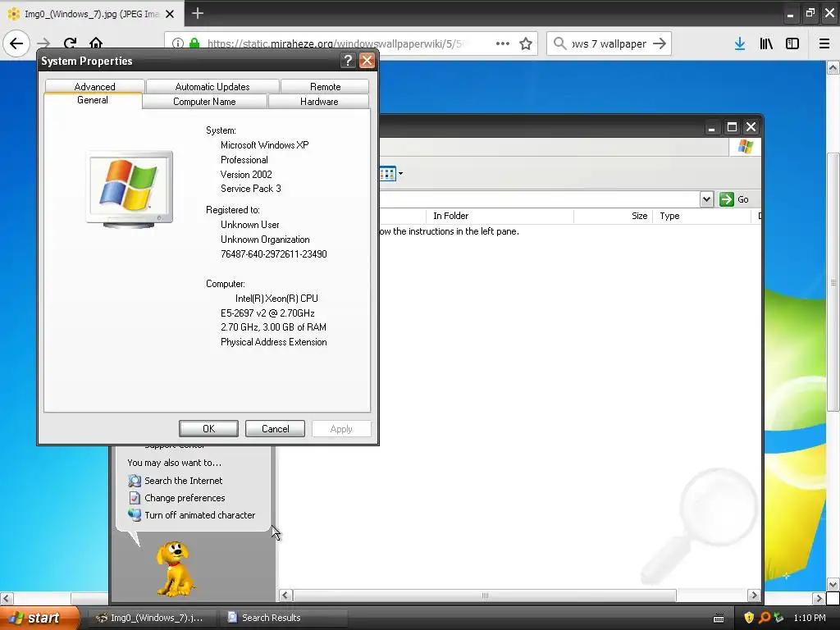Switch to Img0_(Windows_7) taskbar button
The width and height of the screenshot is (840, 630).
[152, 618]
